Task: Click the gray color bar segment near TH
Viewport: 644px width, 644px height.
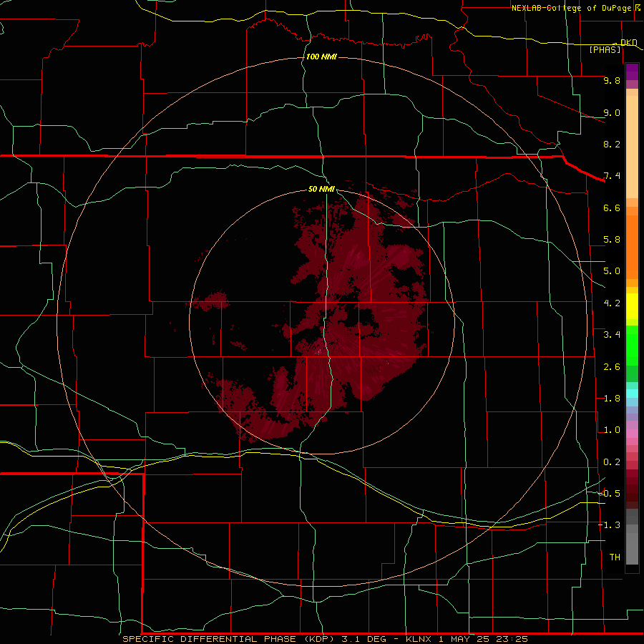Action: pyautogui.click(x=632, y=548)
